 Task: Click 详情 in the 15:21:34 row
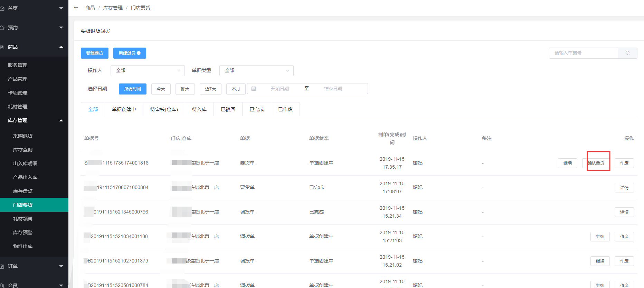624,212
